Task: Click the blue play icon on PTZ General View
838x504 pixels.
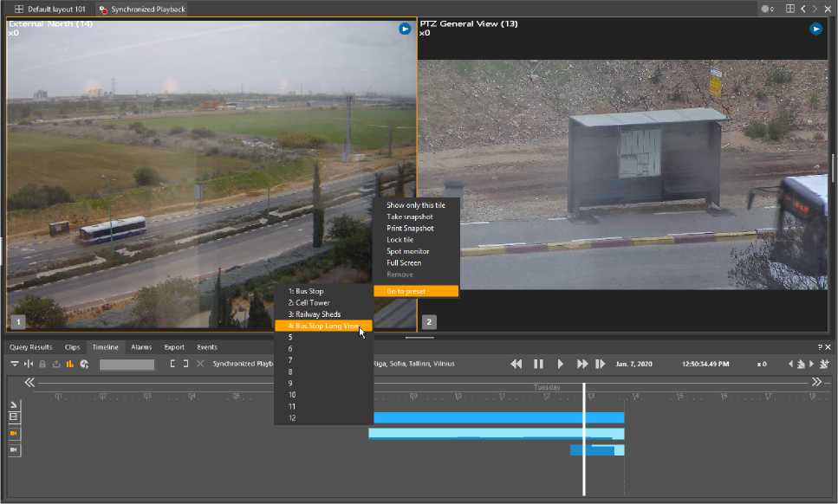Action: [x=815, y=29]
